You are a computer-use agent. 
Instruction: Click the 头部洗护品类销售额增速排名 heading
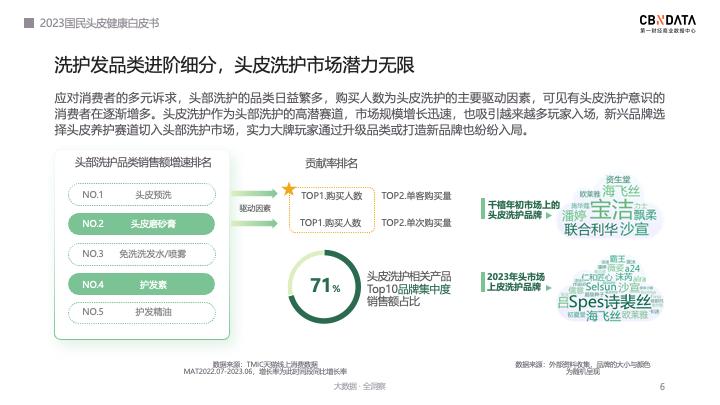coord(143,163)
